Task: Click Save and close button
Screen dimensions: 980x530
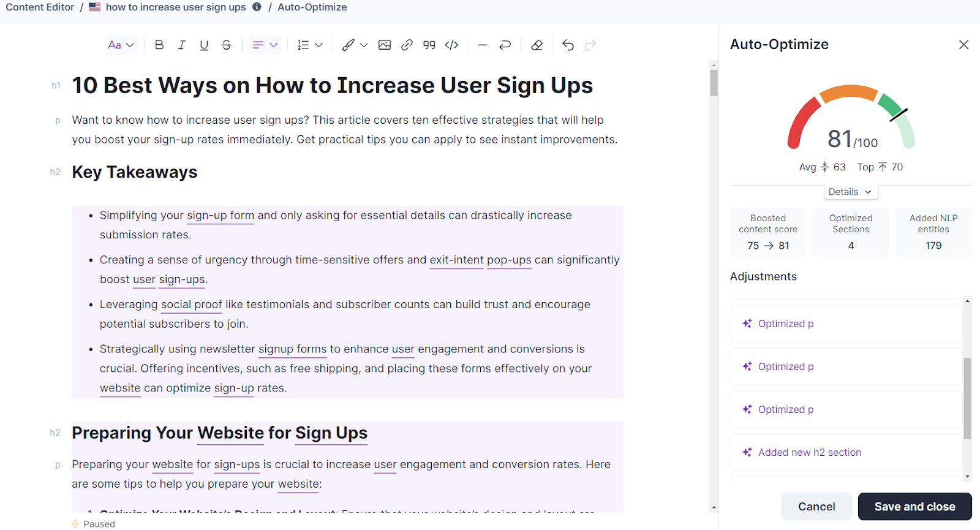Action: click(914, 507)
